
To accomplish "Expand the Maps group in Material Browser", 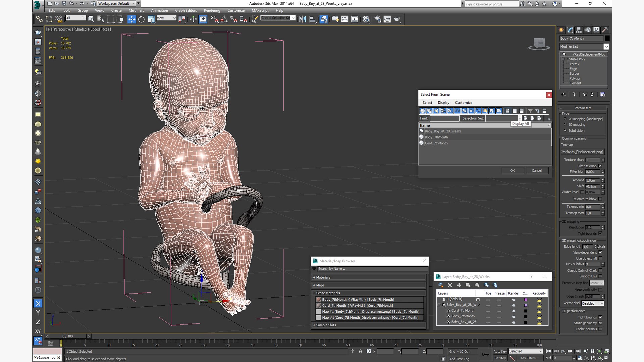I will pos(369,285).
